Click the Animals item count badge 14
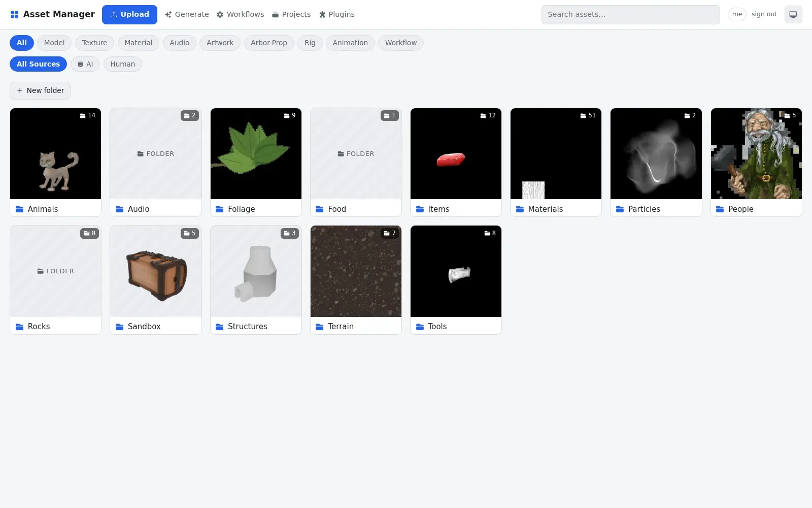The height and width of the screenshot is (508, 812). (x=88, y=116)
